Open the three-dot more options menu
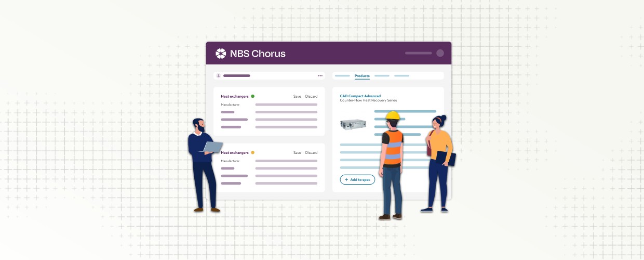Image resolution: width=644 pixels, height=260 pixels. click(320, 76)
